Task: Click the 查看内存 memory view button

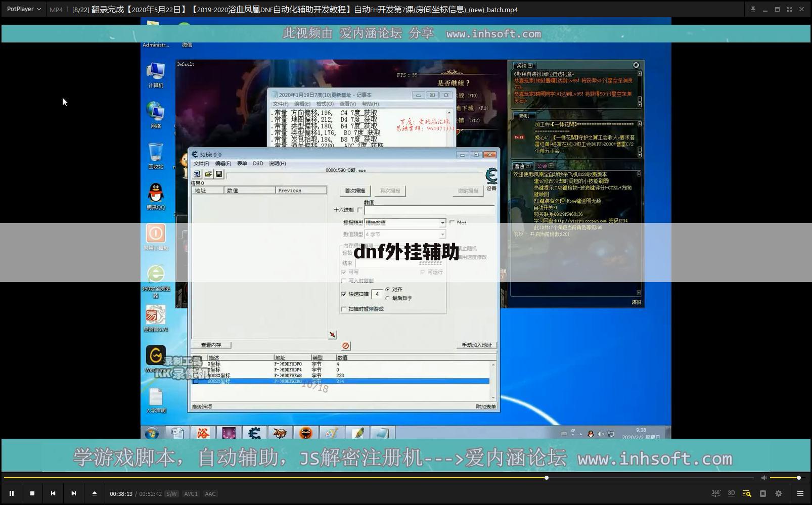Action: [x=211, y=345]
